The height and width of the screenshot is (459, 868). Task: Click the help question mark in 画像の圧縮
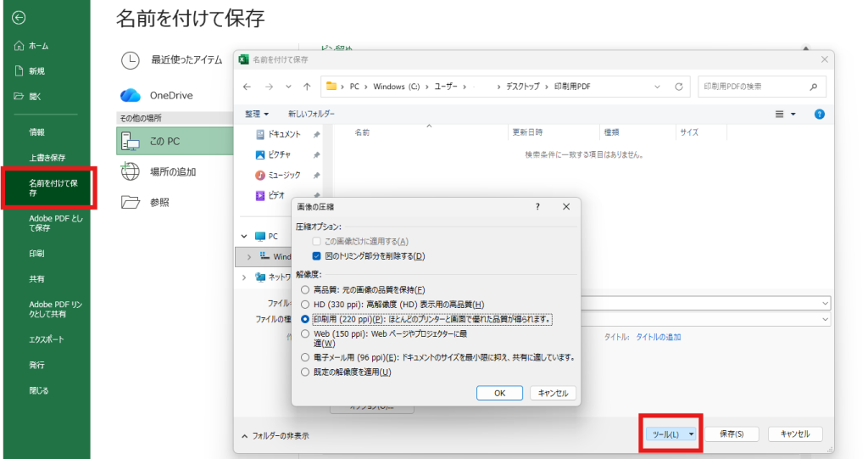(x=537, y=207)
